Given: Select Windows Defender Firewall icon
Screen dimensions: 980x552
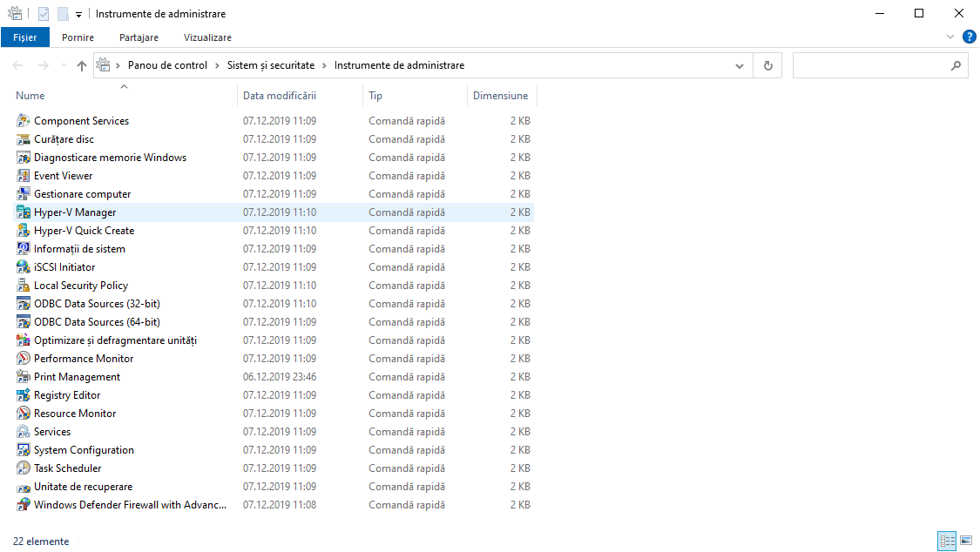Looking at the screenshot, I should pyautogui.click(x=24, y=505).
